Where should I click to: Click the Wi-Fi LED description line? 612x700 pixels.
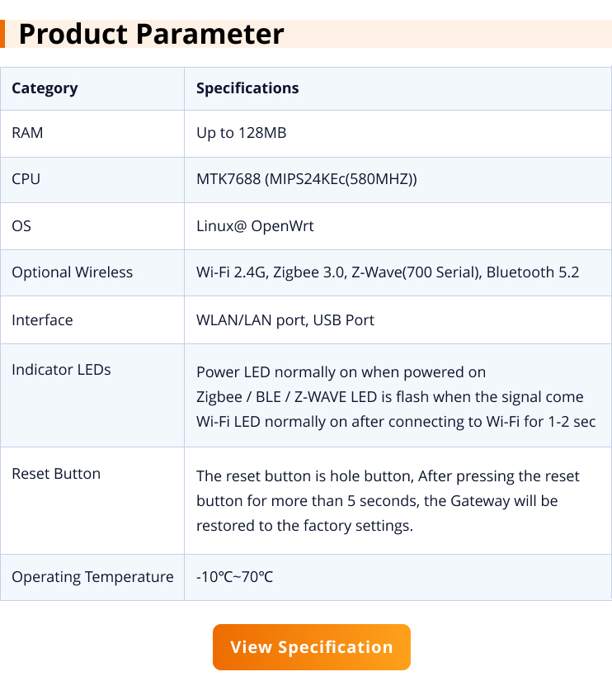(x=395, y=422)
